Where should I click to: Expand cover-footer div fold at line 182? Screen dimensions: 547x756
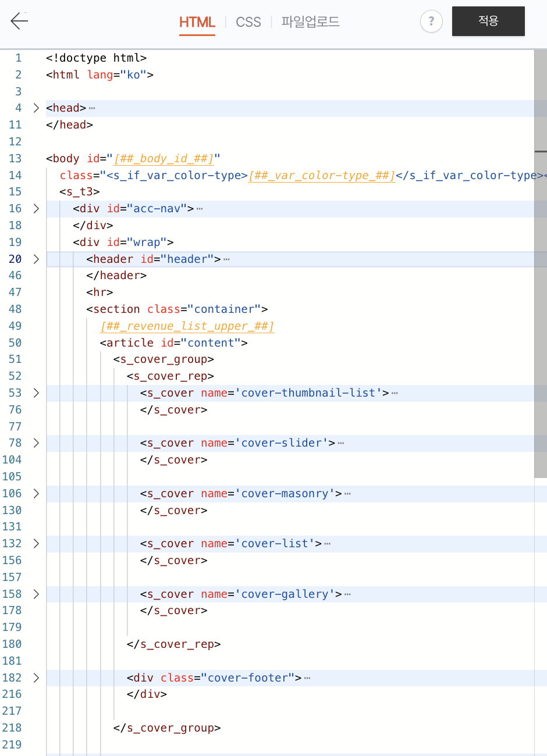tap(36, 678)
